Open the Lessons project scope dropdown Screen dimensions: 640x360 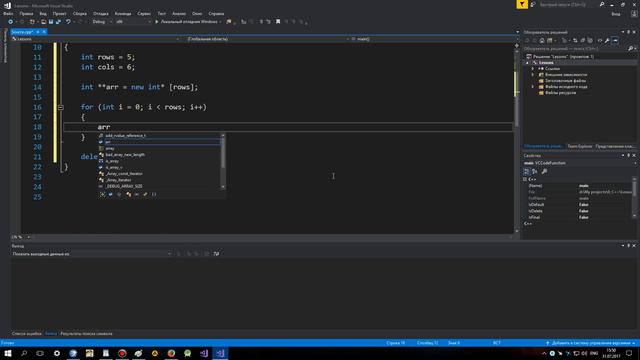coord(96,39)
